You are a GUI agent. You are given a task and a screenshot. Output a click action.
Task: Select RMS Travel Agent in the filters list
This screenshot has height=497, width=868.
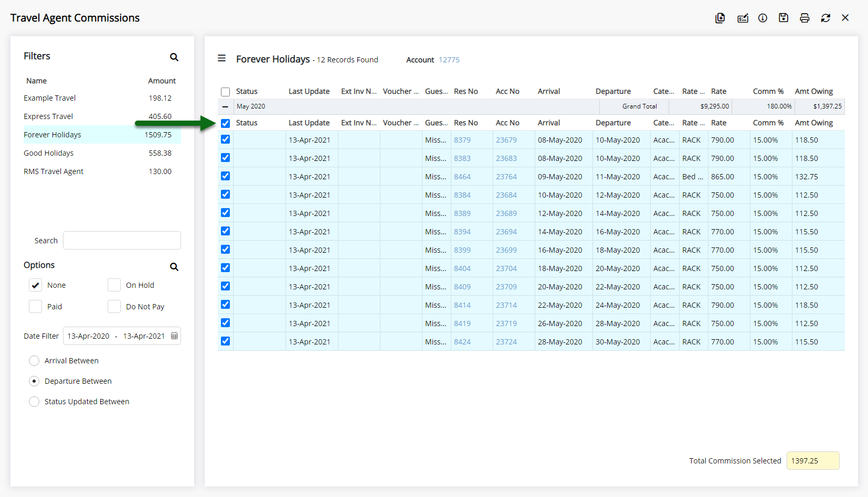click(102, 171)
